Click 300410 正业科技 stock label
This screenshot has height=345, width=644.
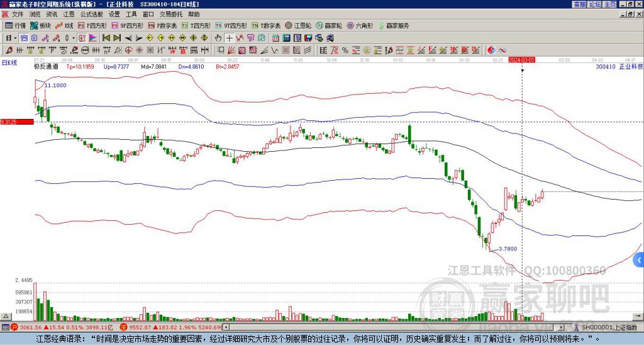619,67
